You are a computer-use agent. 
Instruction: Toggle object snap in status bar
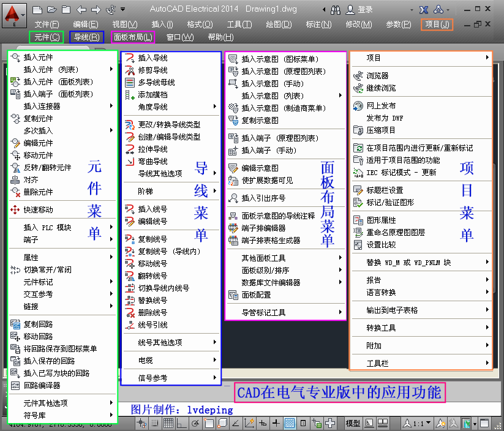click(x=209, y=423)
